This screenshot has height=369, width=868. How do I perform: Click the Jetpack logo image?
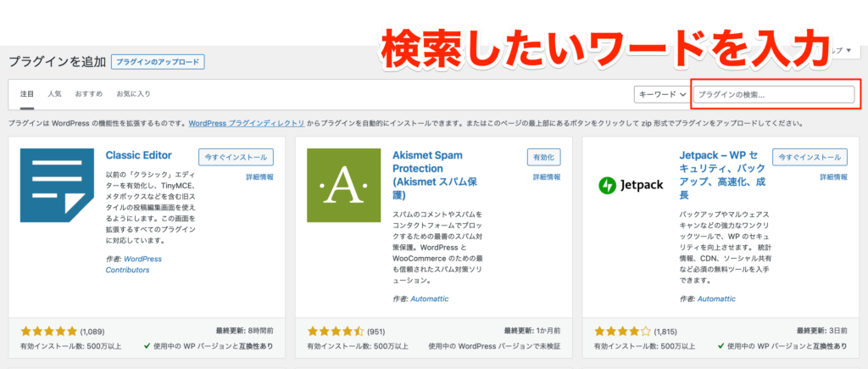631,185
